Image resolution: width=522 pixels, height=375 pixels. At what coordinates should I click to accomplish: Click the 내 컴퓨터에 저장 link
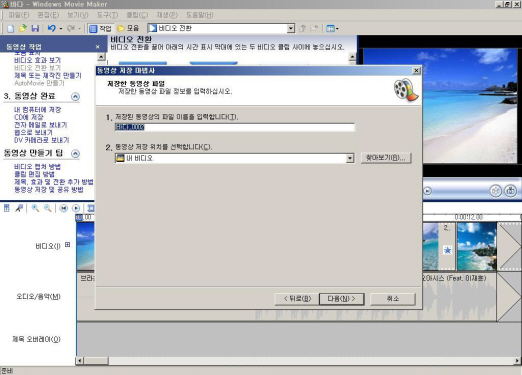[37, 110]
